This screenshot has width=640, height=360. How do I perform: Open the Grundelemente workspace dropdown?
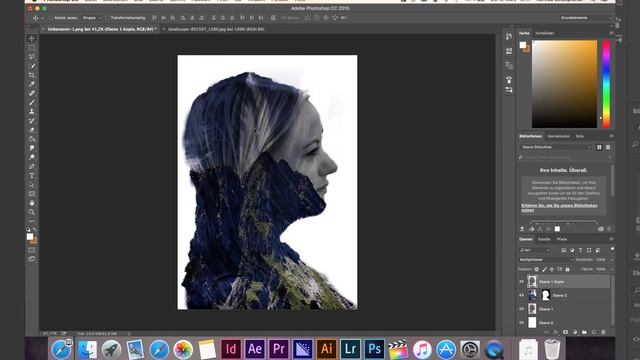pyautogui.click(x=586, y=18)
